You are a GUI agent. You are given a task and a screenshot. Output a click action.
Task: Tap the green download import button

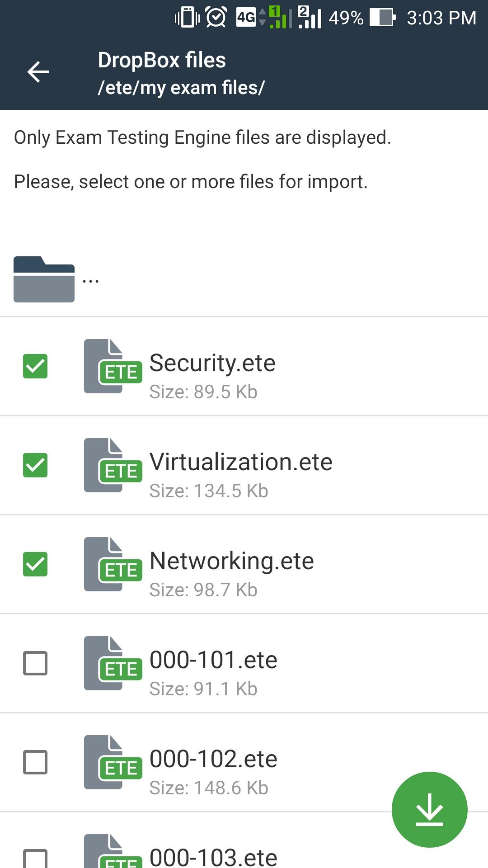pyautogui.click(x=429, y=809)
